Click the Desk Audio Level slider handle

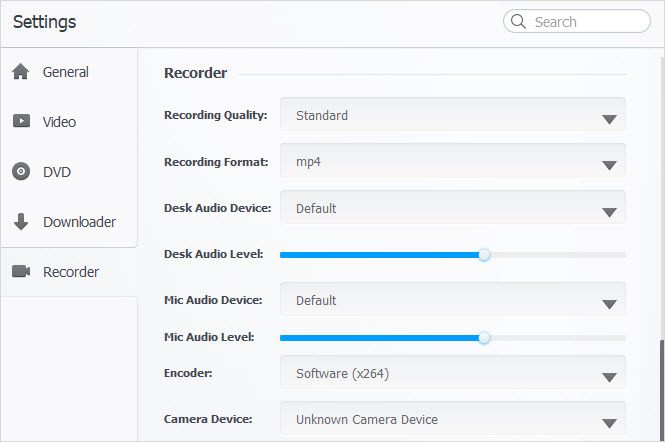pyautogui.click(x=484, y=255)
